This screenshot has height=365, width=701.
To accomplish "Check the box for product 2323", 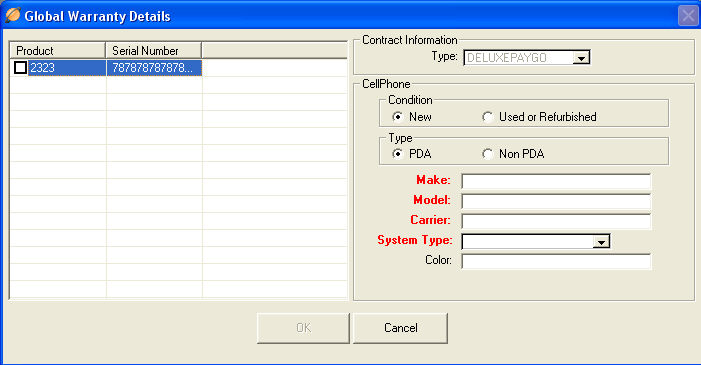I will [x=20, y=68].
